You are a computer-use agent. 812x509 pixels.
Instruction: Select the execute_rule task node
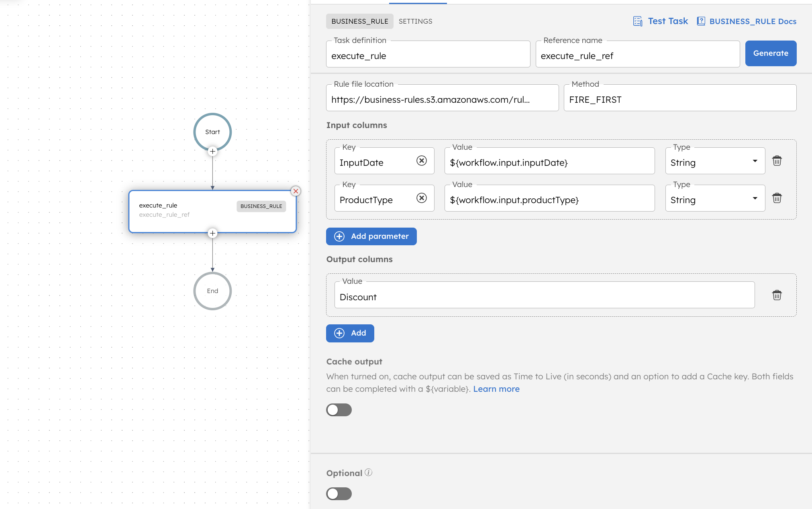tap(212, 212)
